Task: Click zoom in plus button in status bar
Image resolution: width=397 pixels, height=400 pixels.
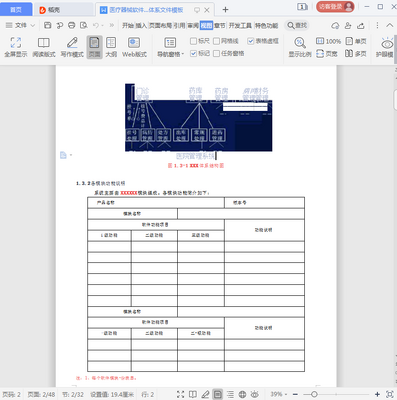Action: pyautogui.click(x=377, y=394)
